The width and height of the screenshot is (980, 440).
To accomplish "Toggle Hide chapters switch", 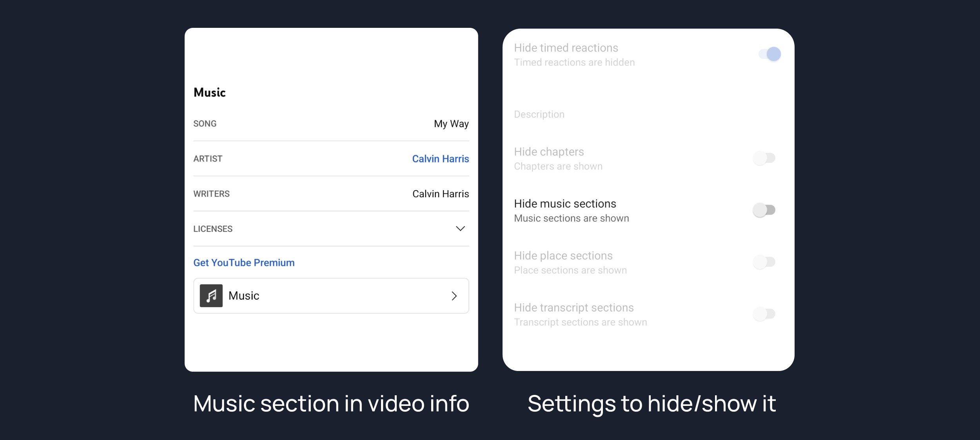I will click(764, 158).
